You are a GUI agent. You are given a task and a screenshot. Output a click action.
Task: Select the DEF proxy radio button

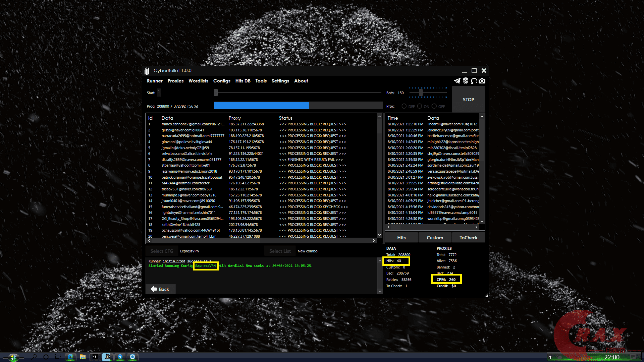404,106
